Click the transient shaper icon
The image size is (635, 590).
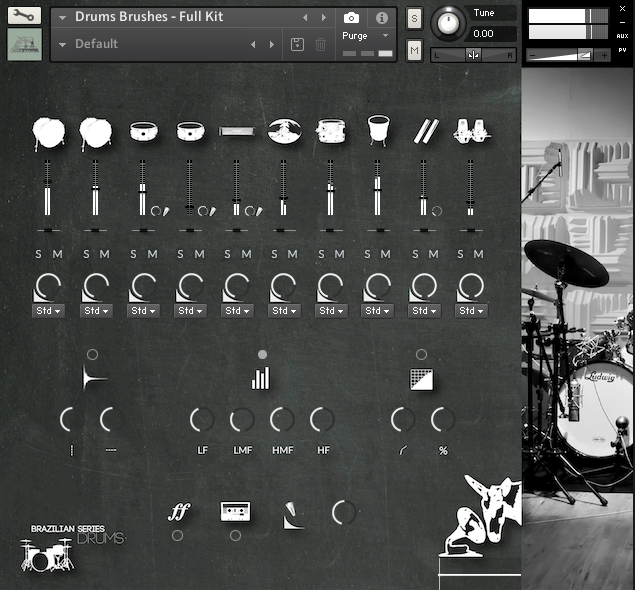(93, 378)
